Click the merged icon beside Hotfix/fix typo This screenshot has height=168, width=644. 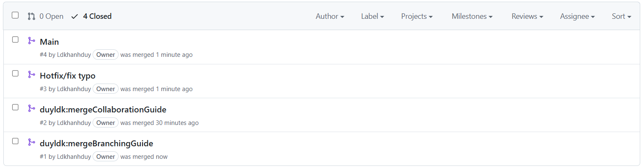(31, 74)
